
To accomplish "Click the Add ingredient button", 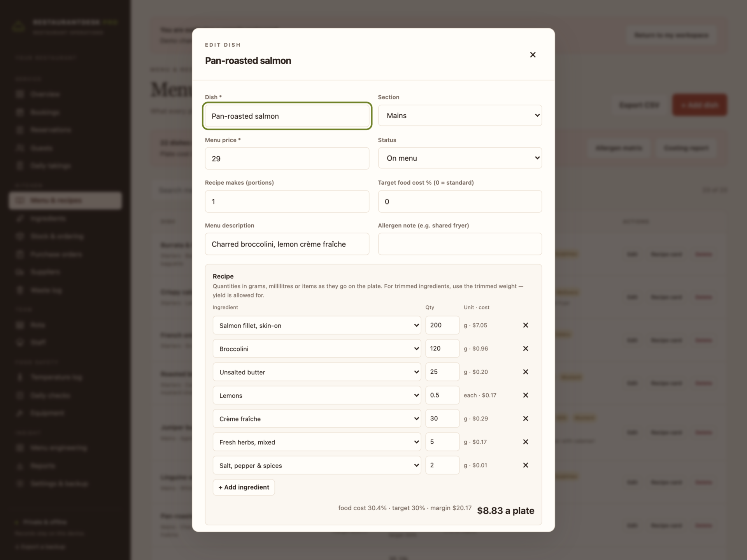I will pyautogui.click(x=244, y=487).
